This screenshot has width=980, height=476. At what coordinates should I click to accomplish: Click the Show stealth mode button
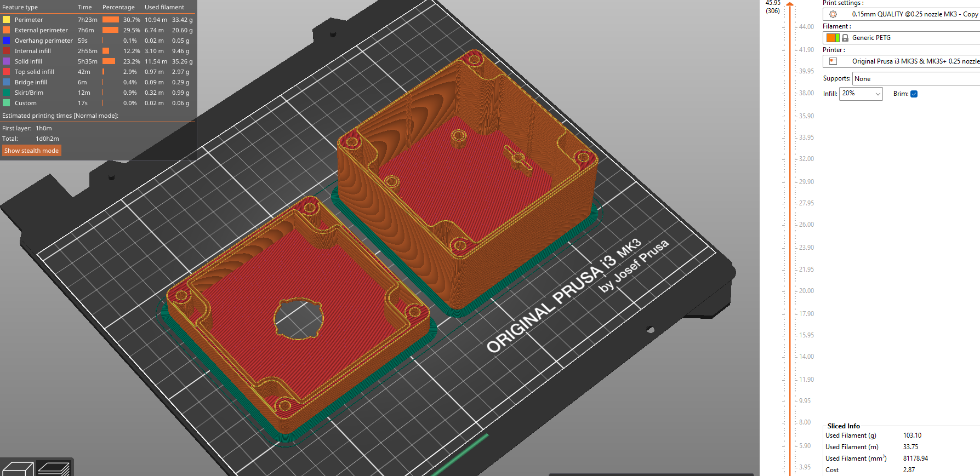[x=31, y=151]
